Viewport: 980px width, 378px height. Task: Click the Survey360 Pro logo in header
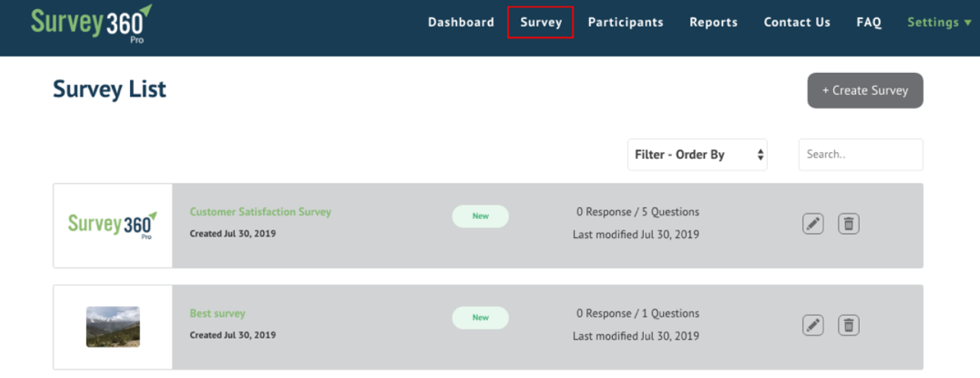pos(91,24)
